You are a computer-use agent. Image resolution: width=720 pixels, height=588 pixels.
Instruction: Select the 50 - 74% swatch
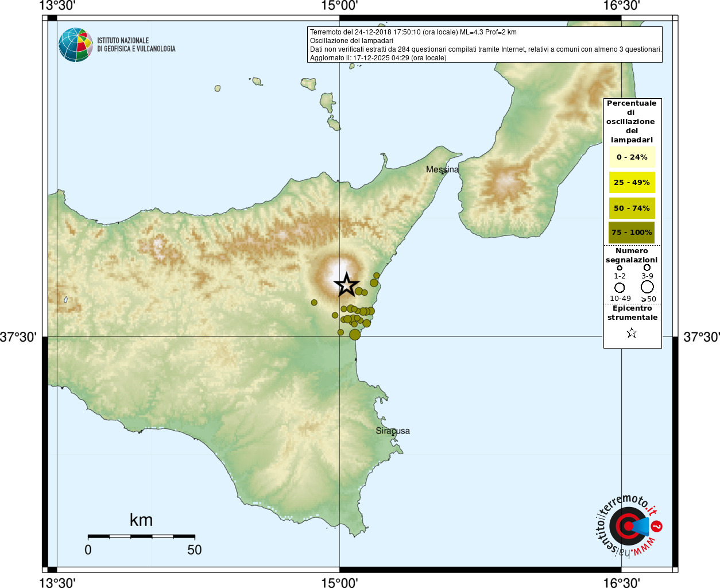tap(632, 208)
